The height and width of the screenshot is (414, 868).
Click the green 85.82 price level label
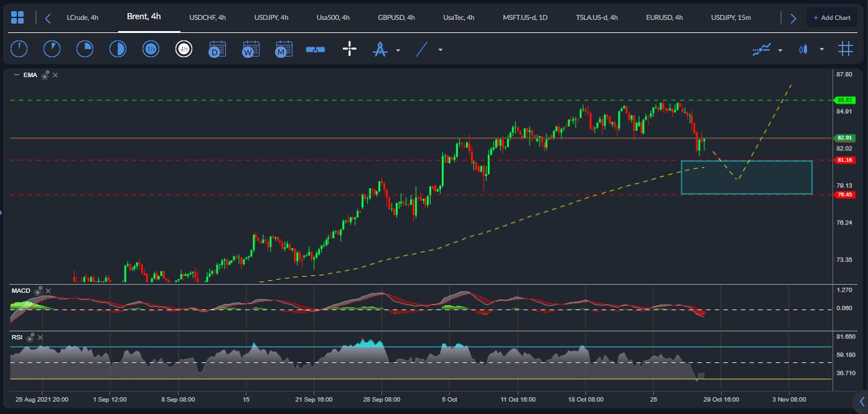point(845,100)
